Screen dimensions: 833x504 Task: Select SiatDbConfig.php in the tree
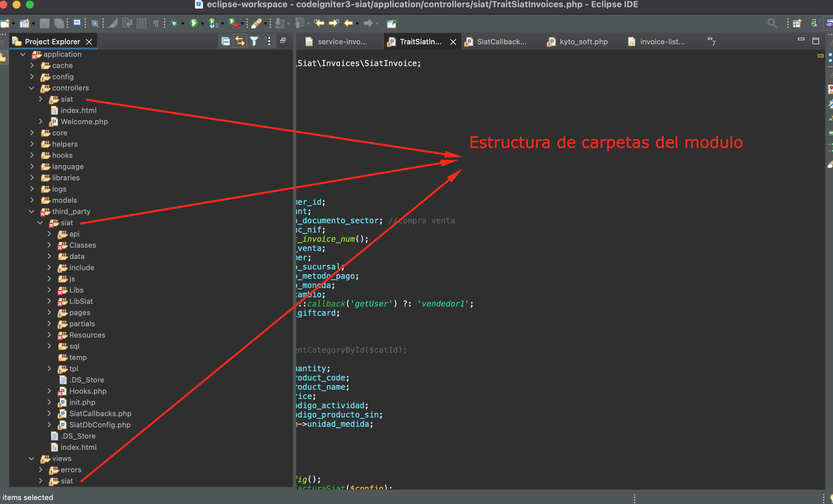coord(100,425)
